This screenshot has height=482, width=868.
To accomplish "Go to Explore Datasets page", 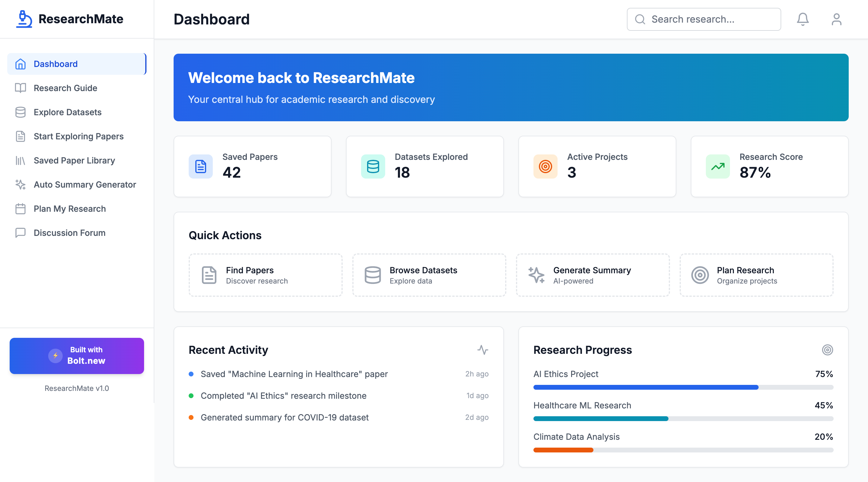I will coord(68,112).
